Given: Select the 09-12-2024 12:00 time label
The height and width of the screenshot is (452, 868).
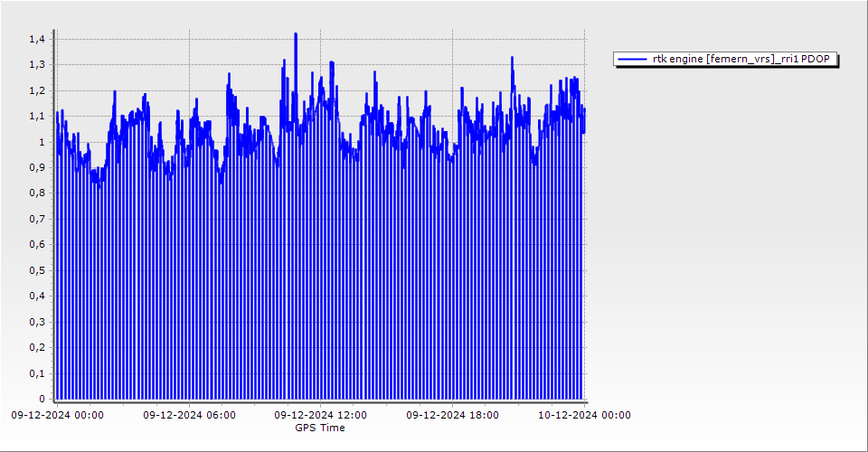Looking at the screenshot, I should click(x=320, y=416).
